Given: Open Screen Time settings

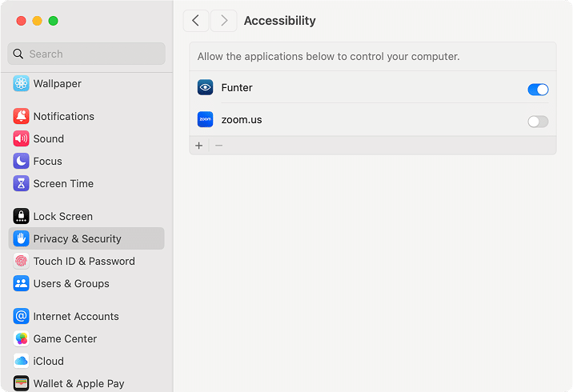Looking at the screenshot, I should point(86,183).
